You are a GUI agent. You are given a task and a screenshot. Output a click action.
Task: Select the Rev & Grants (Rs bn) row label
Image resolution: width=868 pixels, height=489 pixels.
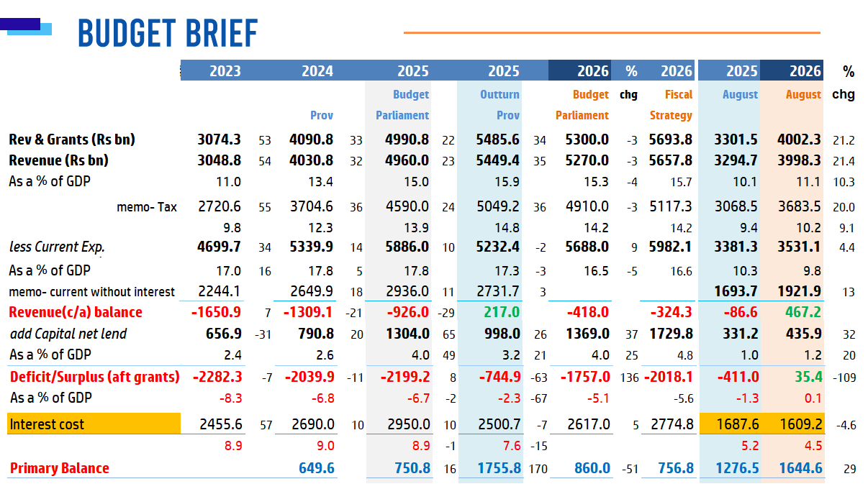coord(72,140)
